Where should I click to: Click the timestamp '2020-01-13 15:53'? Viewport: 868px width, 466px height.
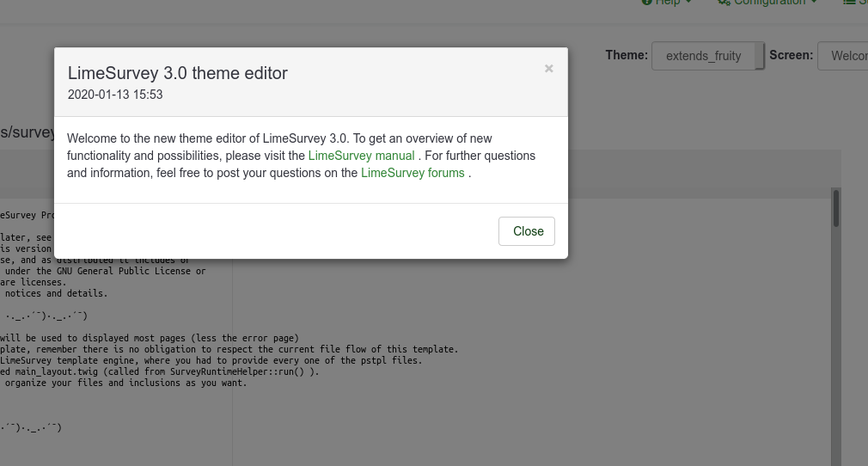[x=115, y=95]
